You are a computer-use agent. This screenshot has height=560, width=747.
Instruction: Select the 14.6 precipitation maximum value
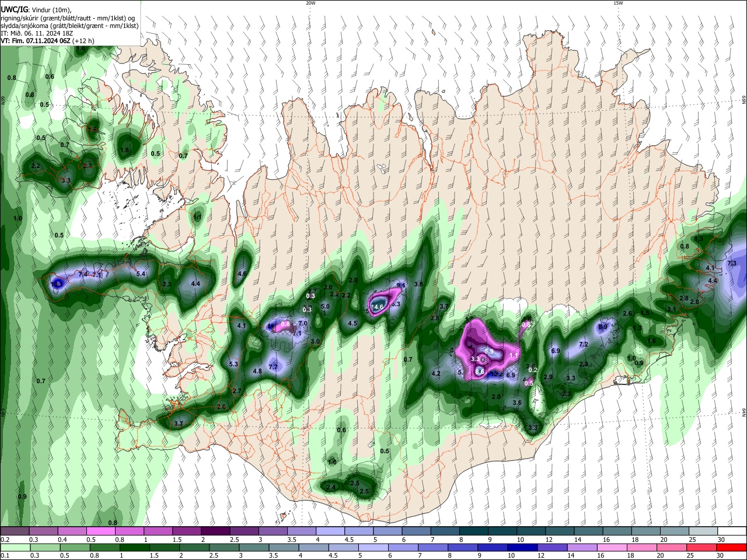[x=378, y=307]
